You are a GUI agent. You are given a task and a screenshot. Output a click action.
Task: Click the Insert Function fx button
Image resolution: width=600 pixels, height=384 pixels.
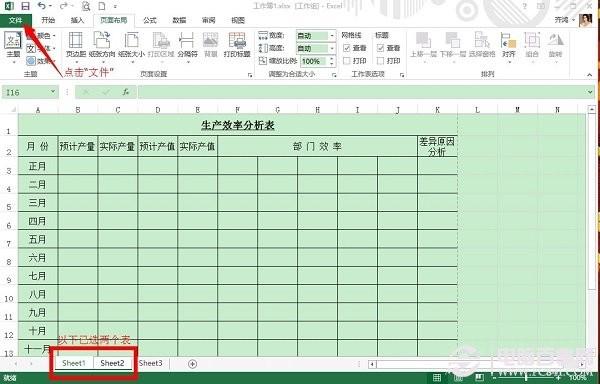[x=126, y=92]
